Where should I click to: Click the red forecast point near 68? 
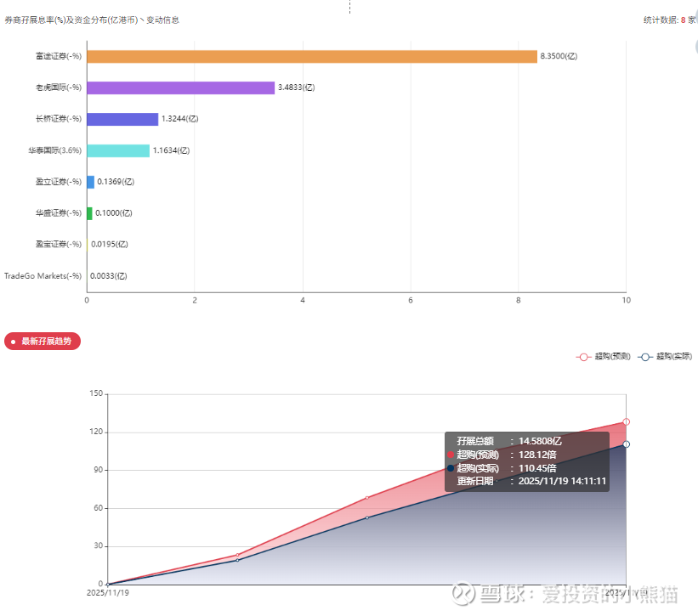[366, 498]
